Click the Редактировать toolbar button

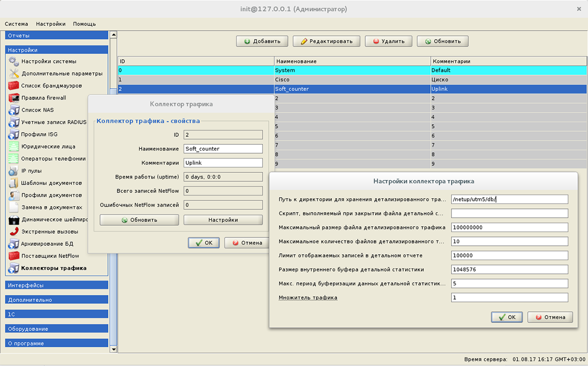coord(326,41)
